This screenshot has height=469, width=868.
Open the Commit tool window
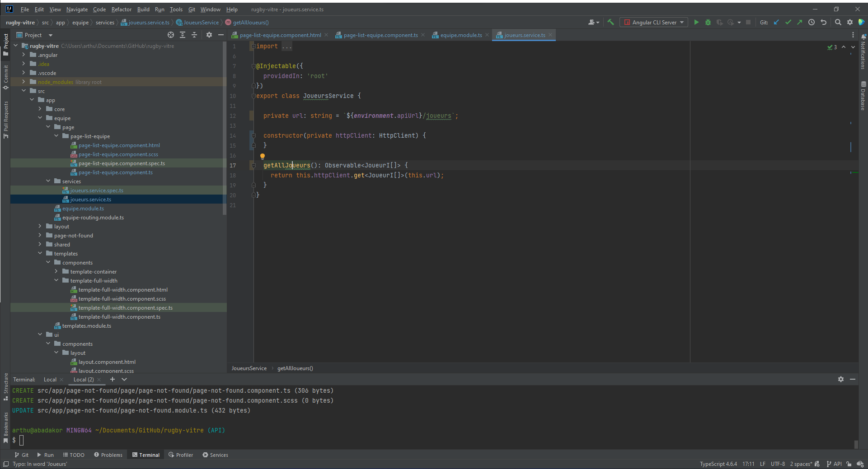(5, 78)
